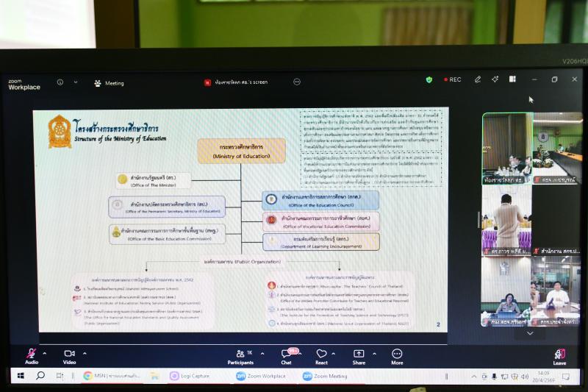Change the view layout using the grid icon
Screen dimensions: 588x392
tap(512, 79)
